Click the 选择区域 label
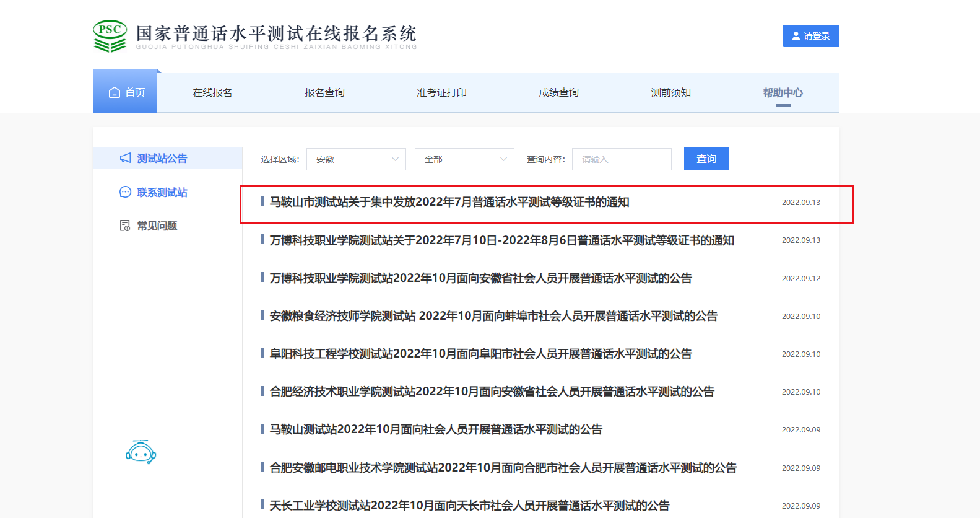The height and width of the screenshot is (518, 980). pyautogui.click(x=280, y=159)
